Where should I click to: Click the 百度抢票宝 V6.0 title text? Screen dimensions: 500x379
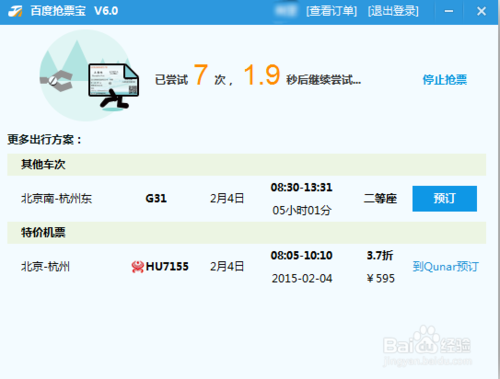74,11
